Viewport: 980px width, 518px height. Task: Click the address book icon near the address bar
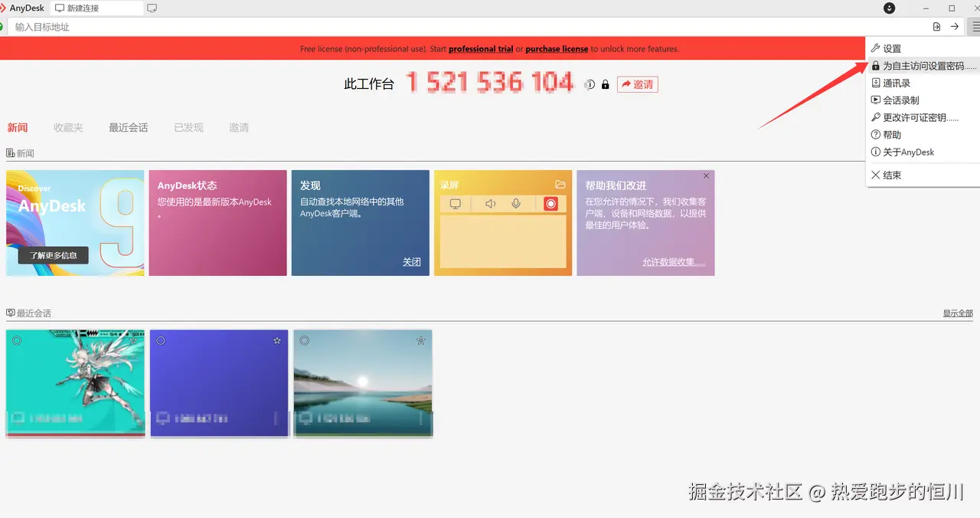click(936, 26)
